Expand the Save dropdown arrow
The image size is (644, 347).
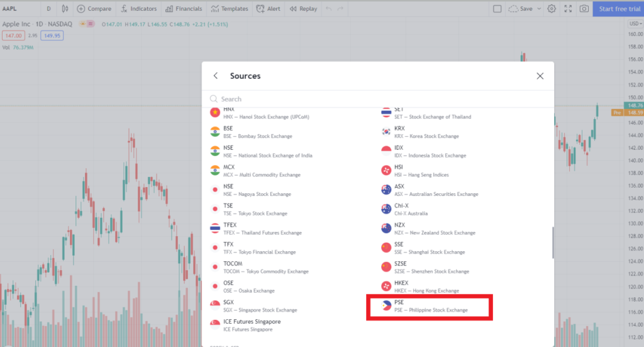(539, 9)
